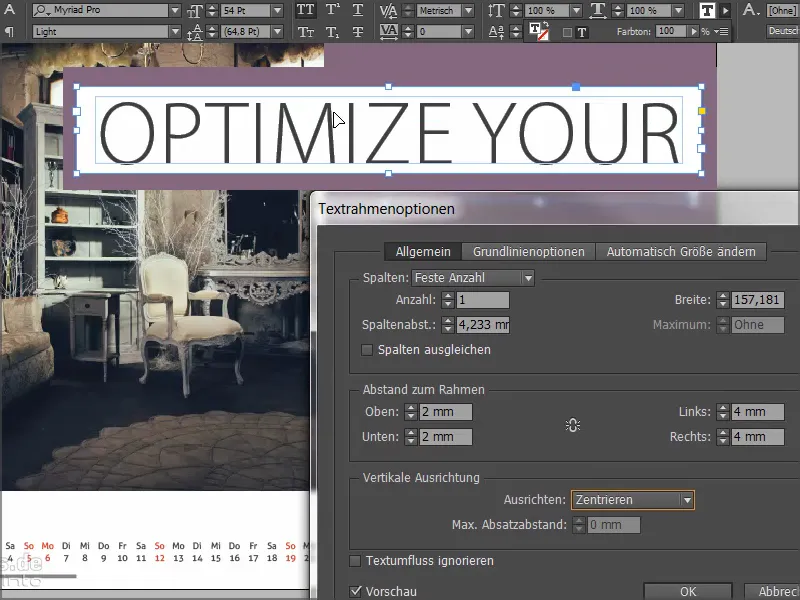Click the Rechts inset field

[758, 437]
